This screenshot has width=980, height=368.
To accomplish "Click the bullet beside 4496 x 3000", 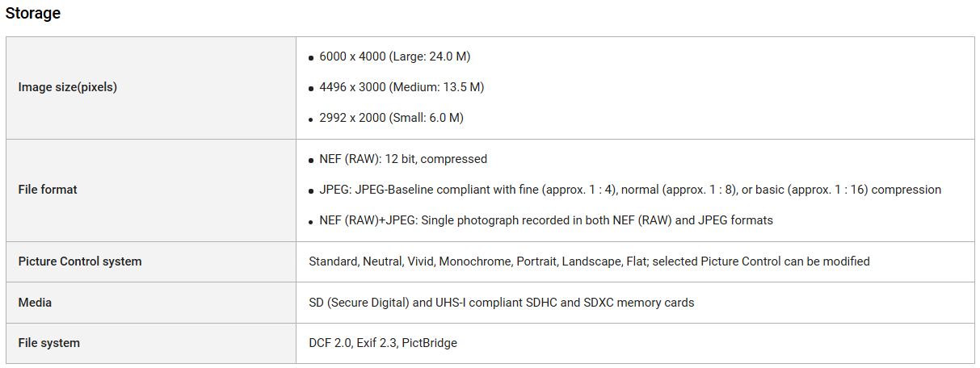I will click(x=311, y=90).
